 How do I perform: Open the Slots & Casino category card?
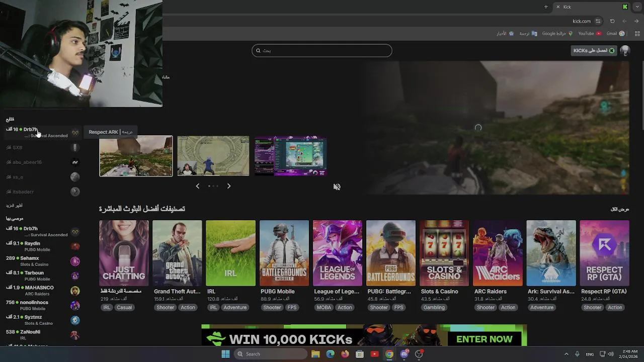point(444,253)
